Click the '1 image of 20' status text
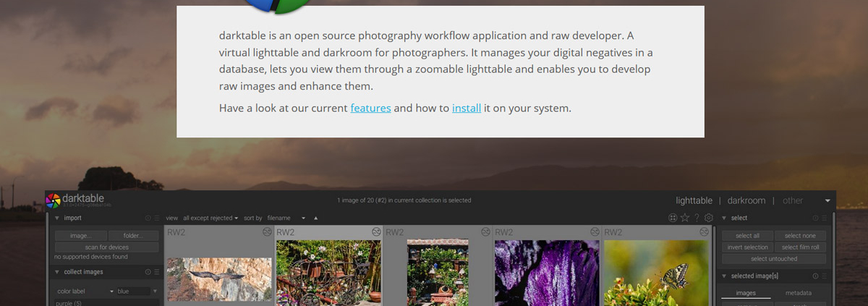Viewport: 868px width, 306px height. tap(404, 200)
